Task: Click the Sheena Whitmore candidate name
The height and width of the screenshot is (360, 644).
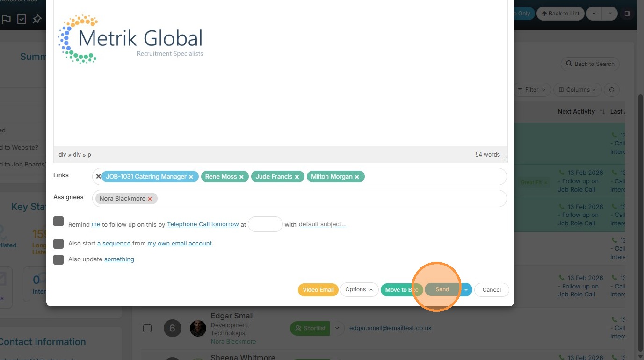Action: click(x=243, y=357)
